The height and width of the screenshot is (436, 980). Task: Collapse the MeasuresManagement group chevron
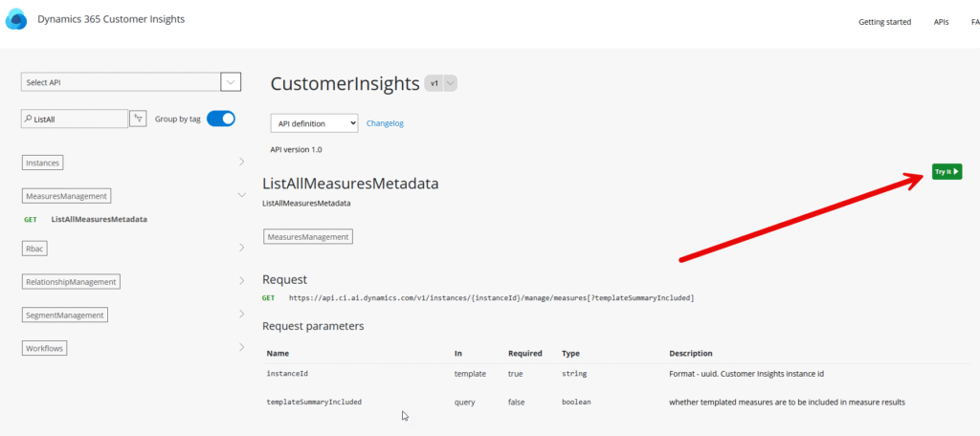[242, 195]
